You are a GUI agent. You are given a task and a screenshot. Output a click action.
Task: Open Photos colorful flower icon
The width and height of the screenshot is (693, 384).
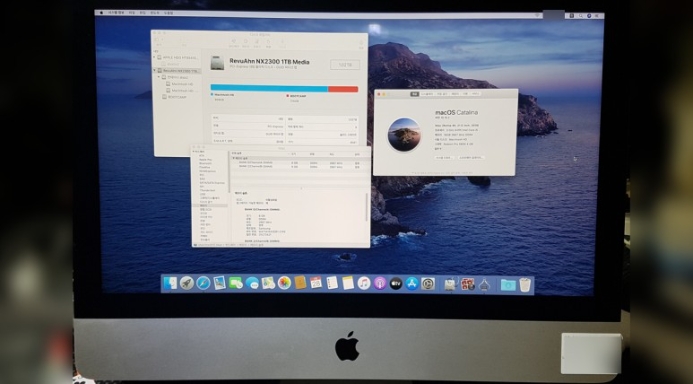click(x=284, y=283)
